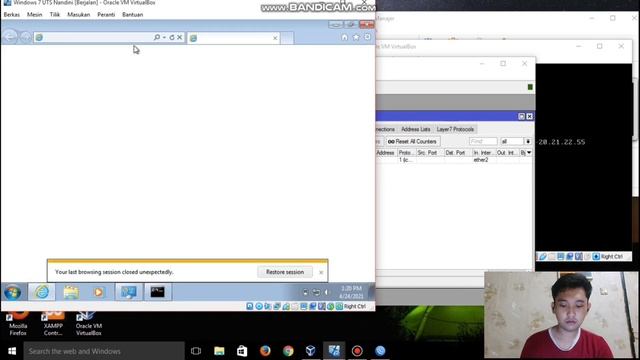Open the Store icon on host taskbar
This screenshot has width=640, height=360.
(x=242, y=351)
